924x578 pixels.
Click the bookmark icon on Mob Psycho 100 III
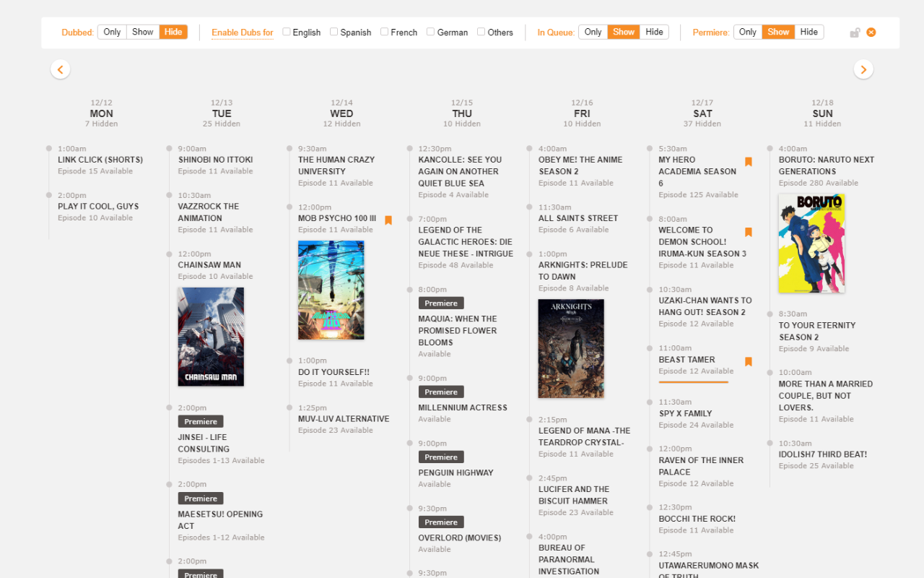(388, 220)
